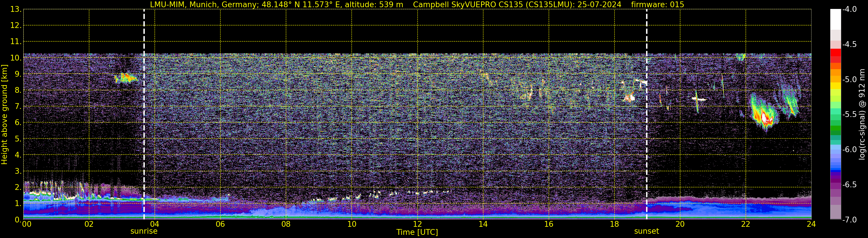The height and width of the screenshot is (238, 868).
Task: Click the time axis tick label 04
Action: click(x=155, y=224)
